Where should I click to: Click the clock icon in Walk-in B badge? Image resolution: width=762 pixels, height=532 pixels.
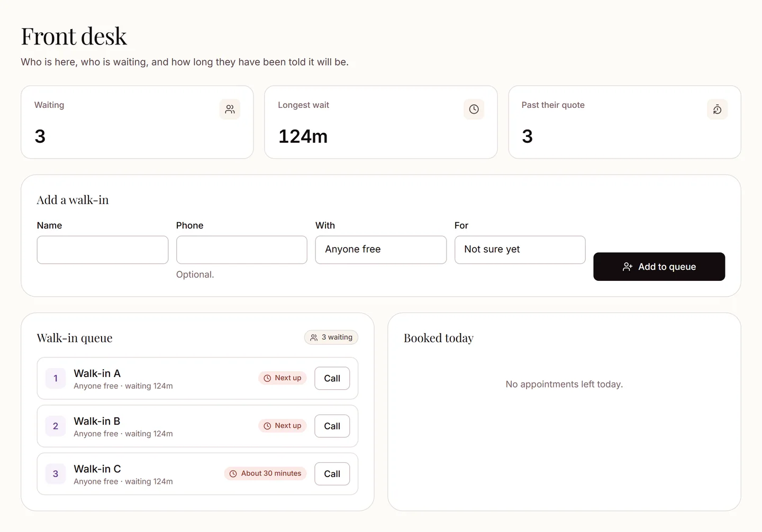click(267, 426)
